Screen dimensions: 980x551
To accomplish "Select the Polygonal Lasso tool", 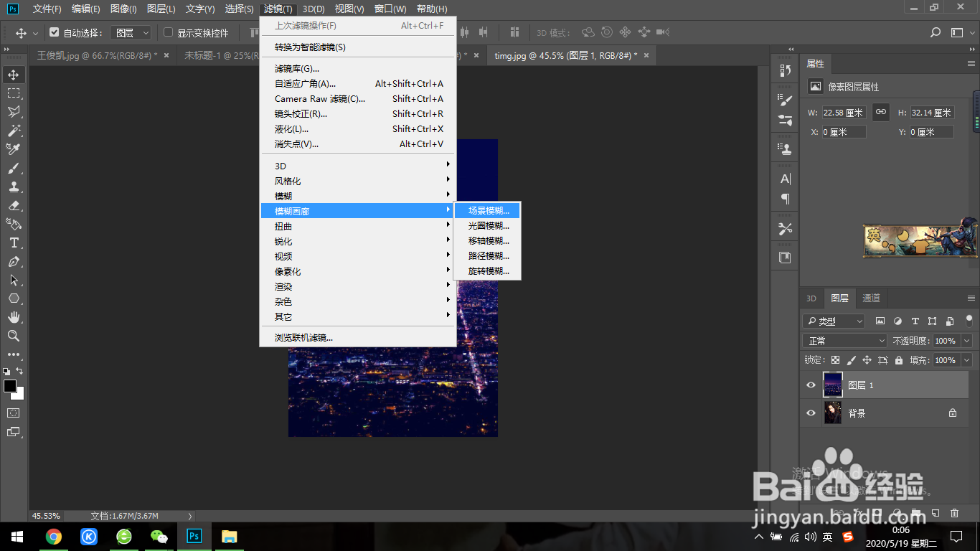I will tap(14, 112).
